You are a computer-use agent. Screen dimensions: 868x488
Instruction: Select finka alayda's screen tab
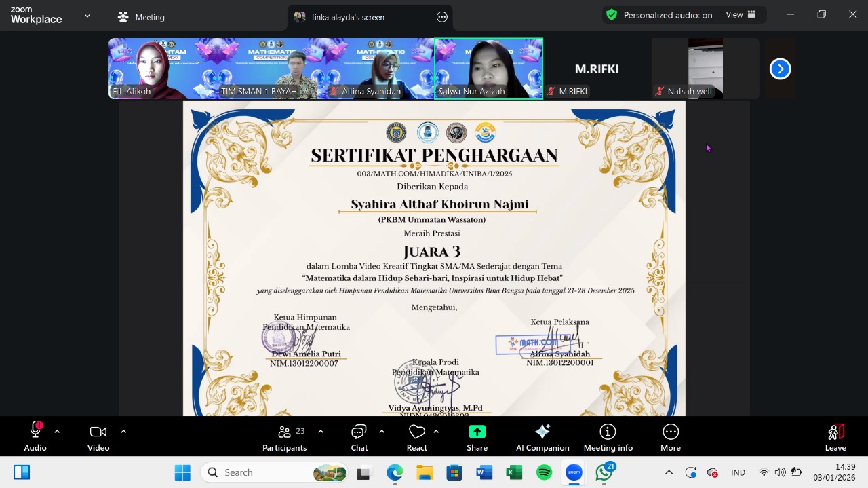[x=347, y=17]
